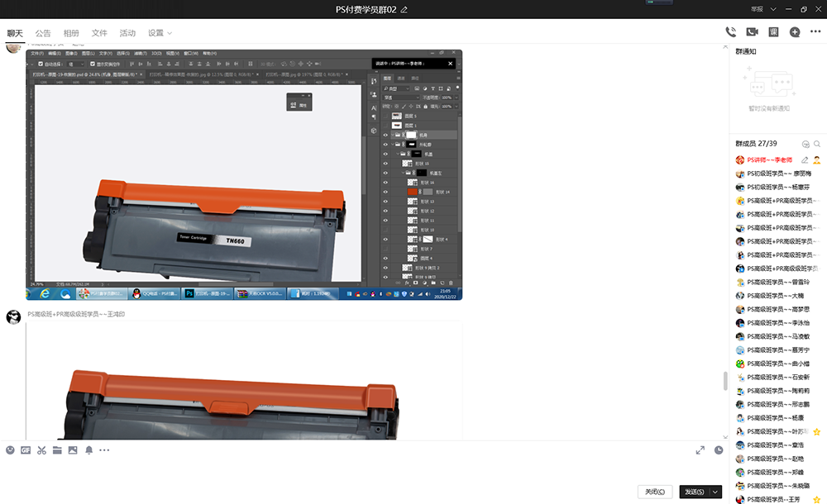Click the GIF sticker icon
The width and height of the screenshot is (827, 504).
[26, 450]
